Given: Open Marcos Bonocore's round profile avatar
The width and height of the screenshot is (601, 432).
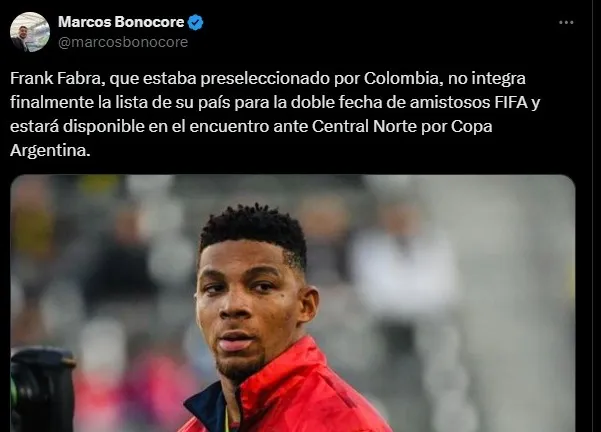Looking at the screenshot, I should point(30,32).
